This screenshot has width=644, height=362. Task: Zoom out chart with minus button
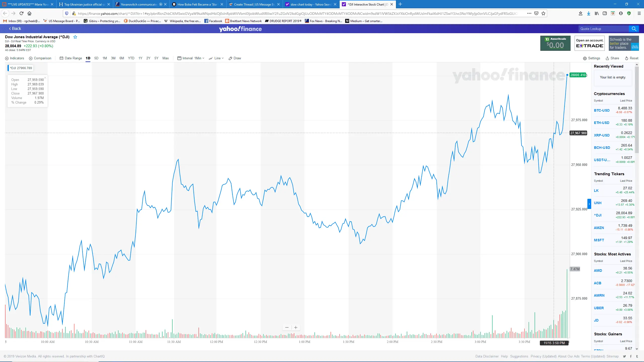click(x=287, y=327)
